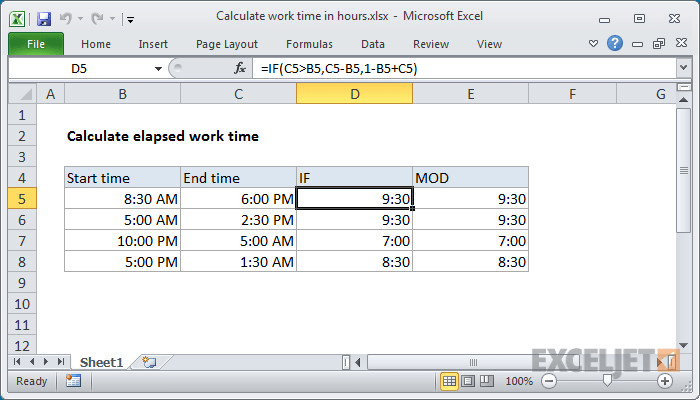Select column B header

[122, 94]
